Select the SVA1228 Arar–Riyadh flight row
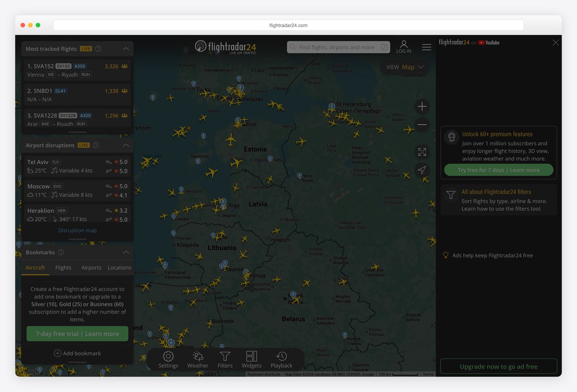 tap(77, 118)
